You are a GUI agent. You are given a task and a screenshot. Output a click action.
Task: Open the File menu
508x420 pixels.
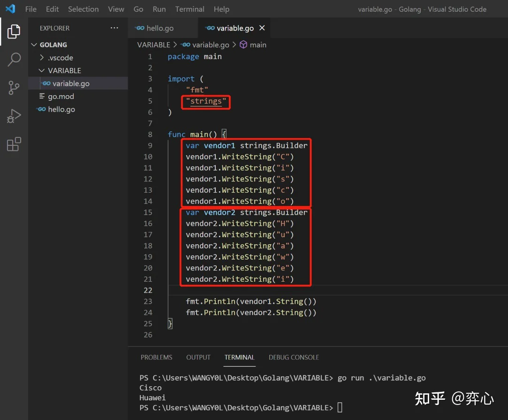(31, 9)
